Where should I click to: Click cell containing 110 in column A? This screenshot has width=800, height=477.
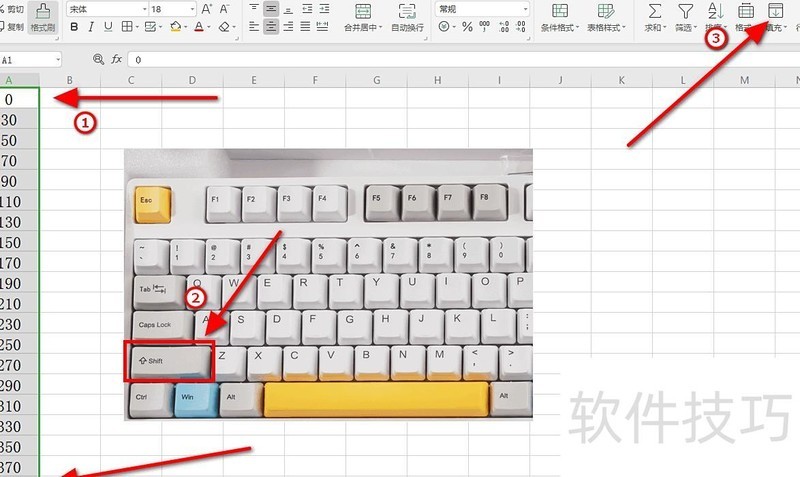point(19,202)
